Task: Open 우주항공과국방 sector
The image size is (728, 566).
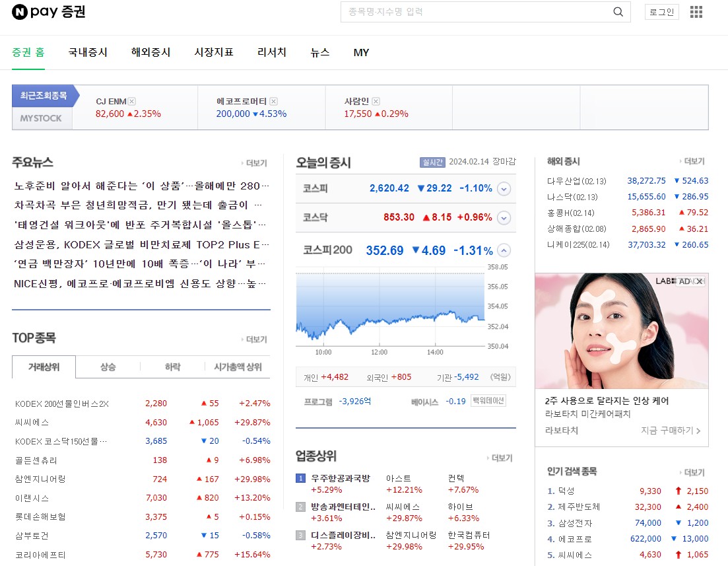Action: [x=341, y=478]
